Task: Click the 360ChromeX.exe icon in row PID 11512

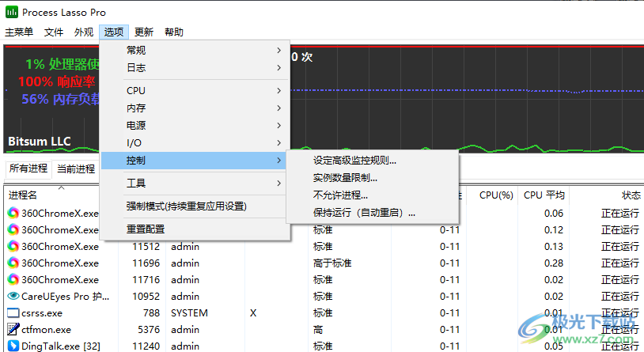Action: point(13,247)
